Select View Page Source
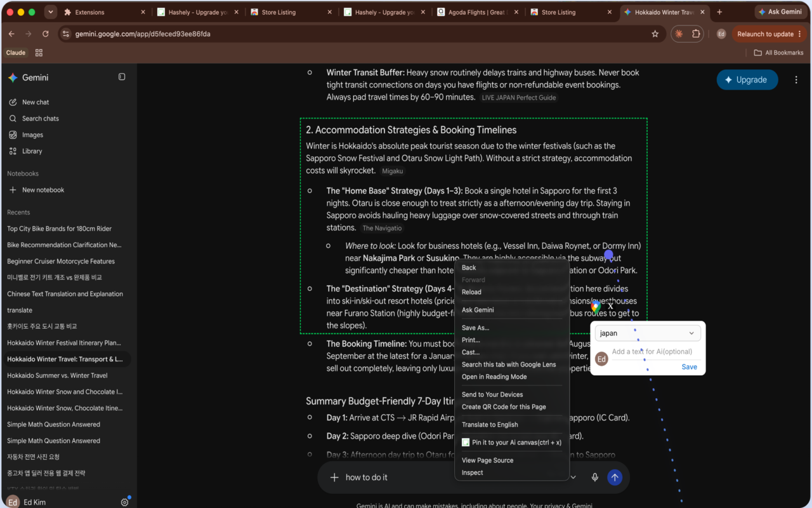812x508 pixels. click(487, 460)
